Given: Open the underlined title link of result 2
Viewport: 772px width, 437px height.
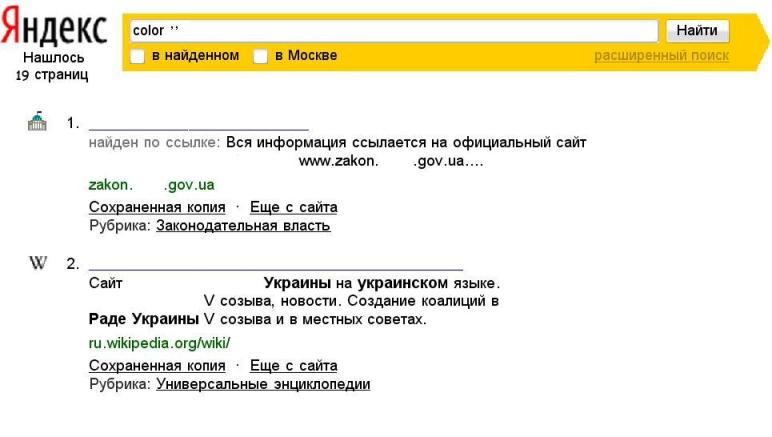Looking at the screenshot, I should pos(276,264).
